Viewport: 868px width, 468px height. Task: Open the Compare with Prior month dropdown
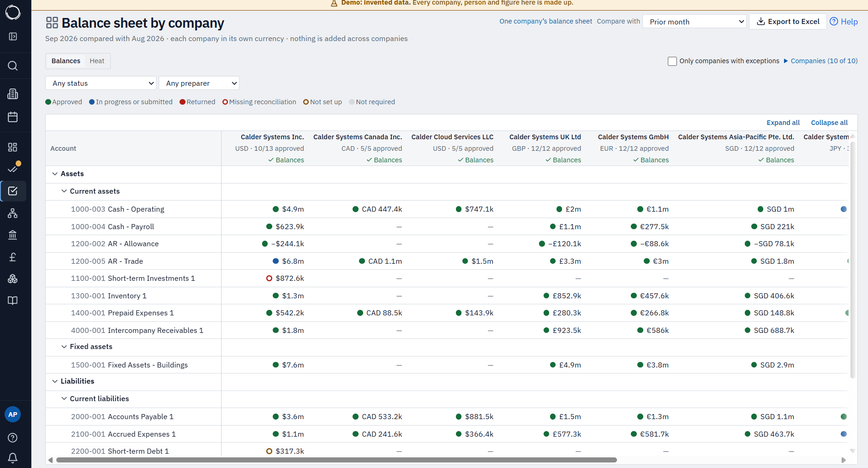[694, 22]
